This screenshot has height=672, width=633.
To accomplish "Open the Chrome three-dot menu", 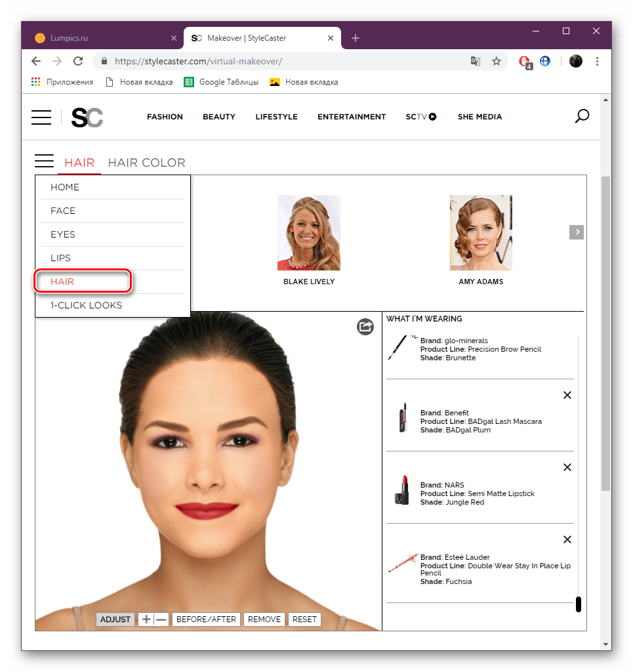I will coord(597,61).
